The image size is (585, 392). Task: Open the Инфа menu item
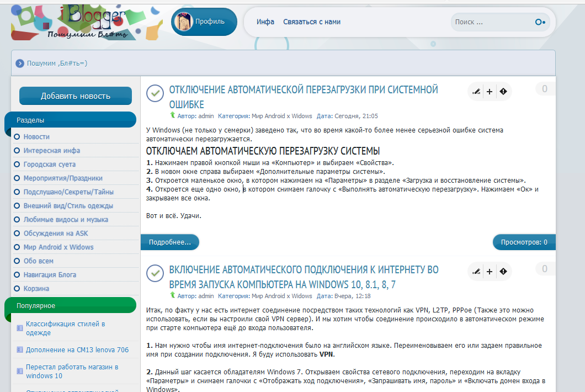click(265, 22)
